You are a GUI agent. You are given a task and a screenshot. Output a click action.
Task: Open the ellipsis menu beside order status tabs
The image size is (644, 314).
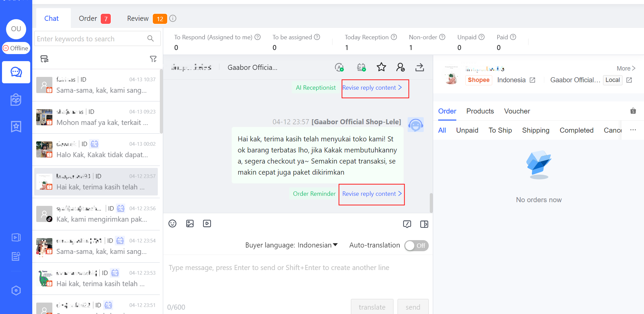point(633,130)
